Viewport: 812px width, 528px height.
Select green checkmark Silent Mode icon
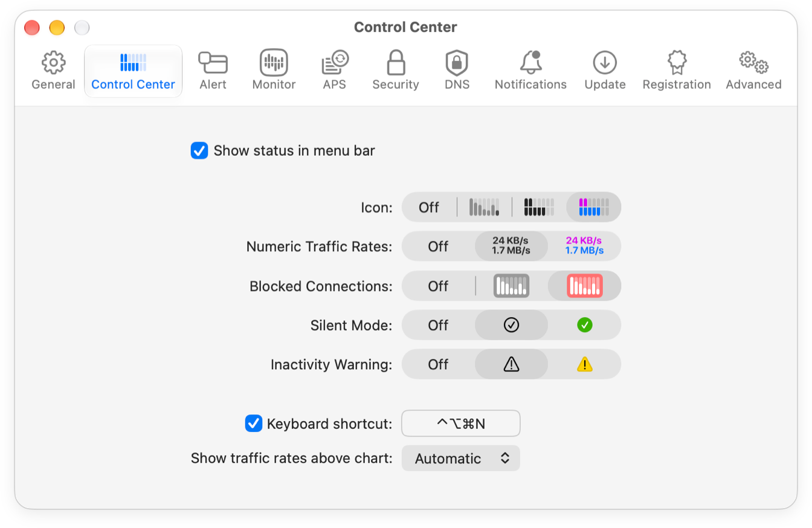pos(584,325)
